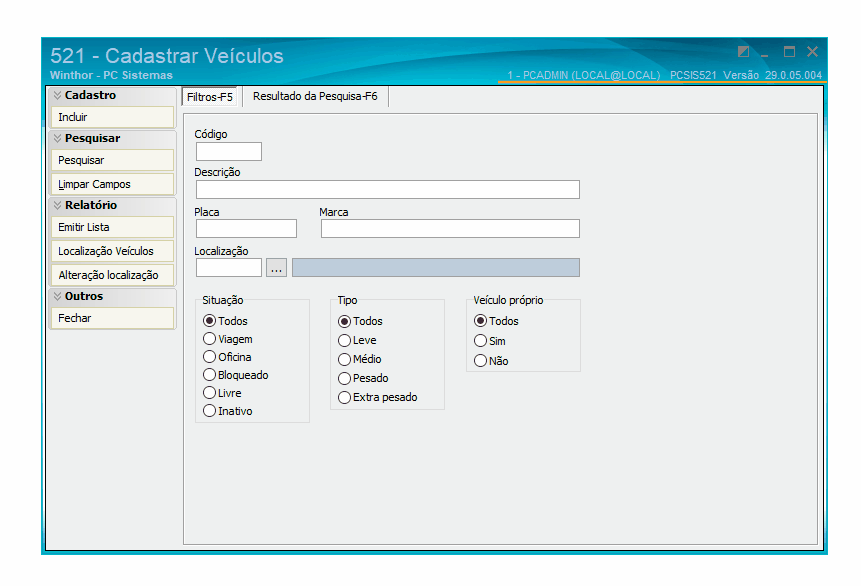
Task: Clear fields with Limpar Campos
Action: coord(113,185)
